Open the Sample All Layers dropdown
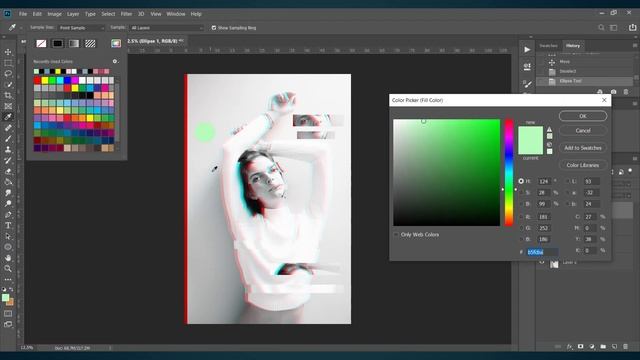Viewport: 640px width, 360px height. pyautogui.click(x=166, y=28)
